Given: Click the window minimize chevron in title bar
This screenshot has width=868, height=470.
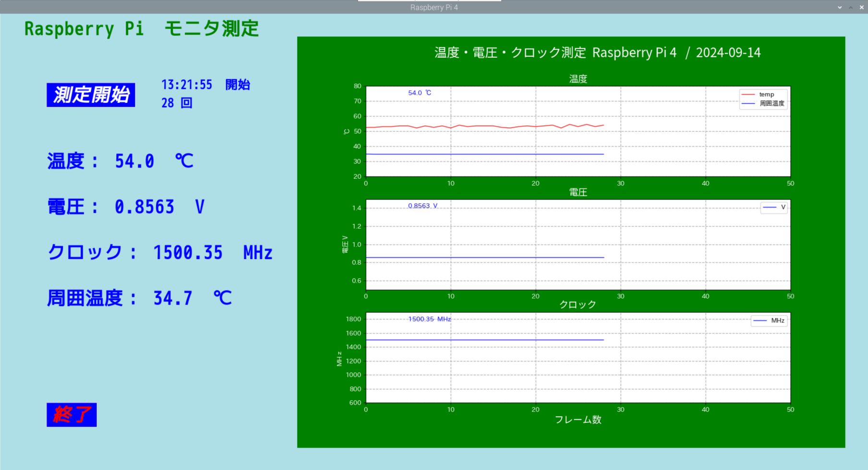Looking at the screenshot, I should click(x=840, y=7).
